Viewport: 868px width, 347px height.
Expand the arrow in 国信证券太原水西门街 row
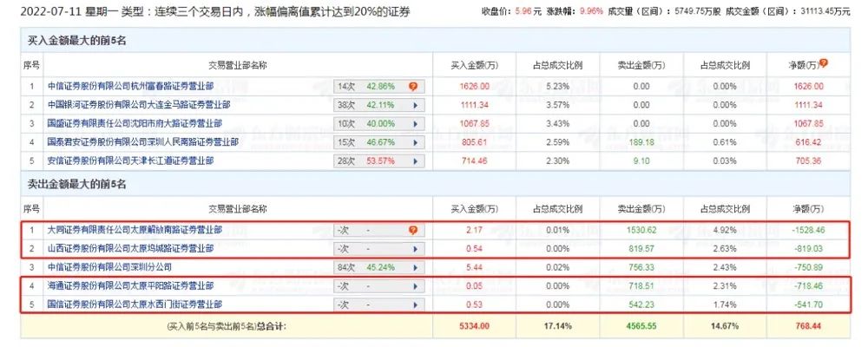coord(415,305)
